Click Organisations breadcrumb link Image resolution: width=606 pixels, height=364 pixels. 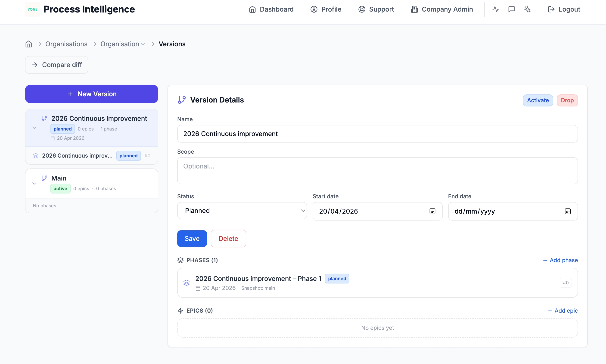(x=66, y=44)
